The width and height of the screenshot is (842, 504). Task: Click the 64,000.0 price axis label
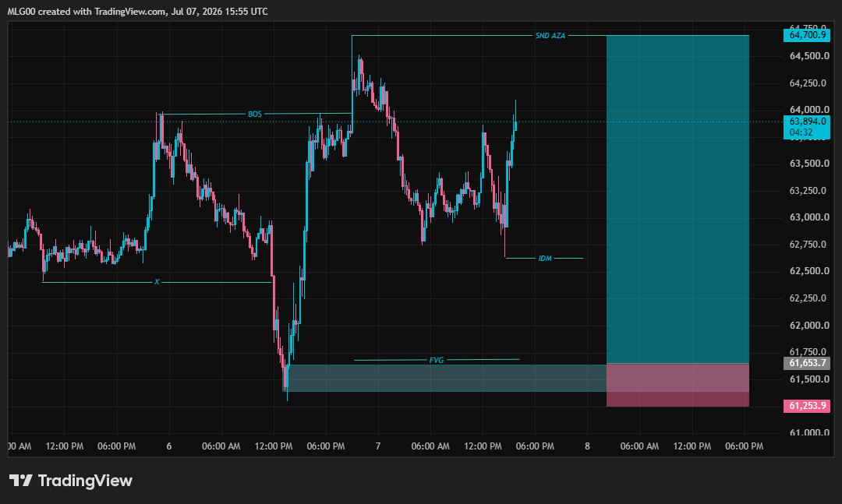coord(809,110)
